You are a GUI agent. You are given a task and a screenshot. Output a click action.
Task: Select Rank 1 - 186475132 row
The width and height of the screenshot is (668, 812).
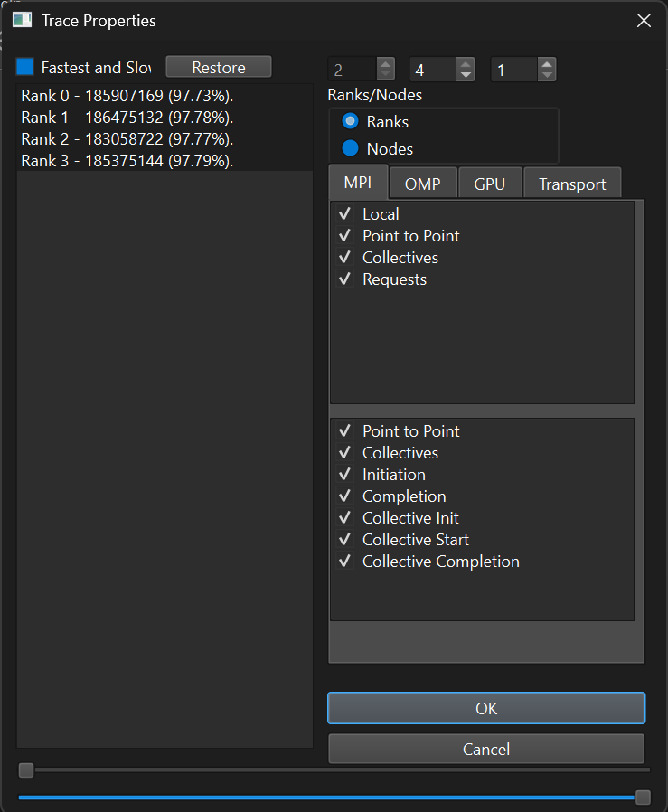(x=165, y=118)
